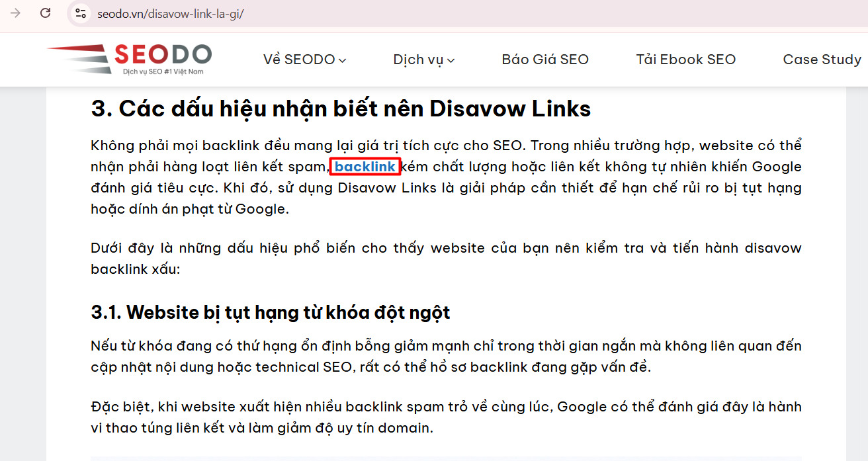
Task: Reload the page with refresh icon
Action: pyautogui.click(x=46, y=13)
